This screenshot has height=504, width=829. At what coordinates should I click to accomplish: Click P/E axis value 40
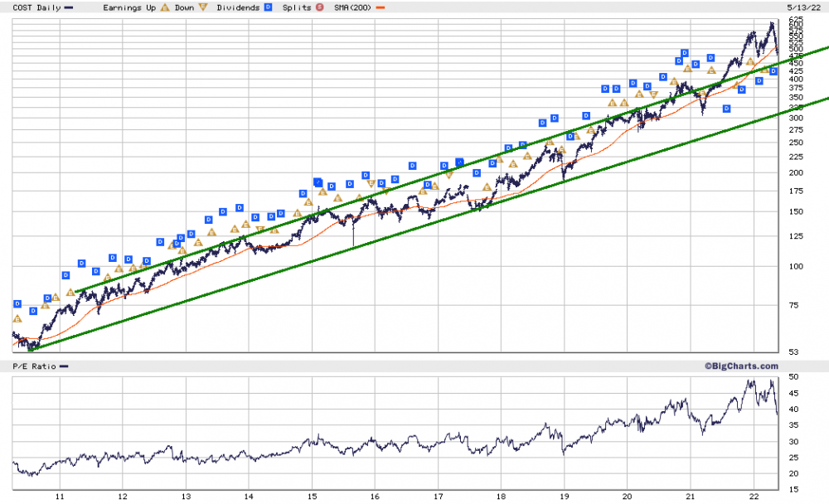[793, 409]
